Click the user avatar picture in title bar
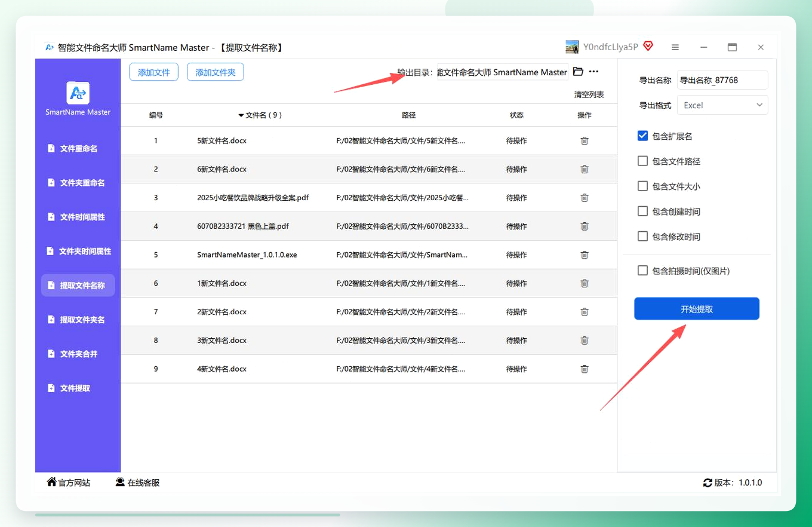812x527 pixels. tap(572, 47)
